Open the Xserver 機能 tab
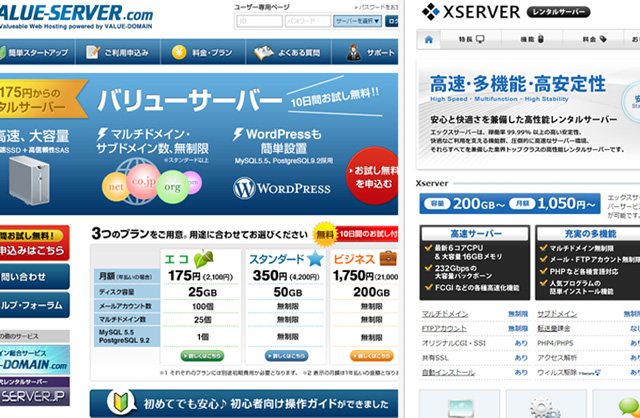 pyautogui.click(x=532, y=39)
